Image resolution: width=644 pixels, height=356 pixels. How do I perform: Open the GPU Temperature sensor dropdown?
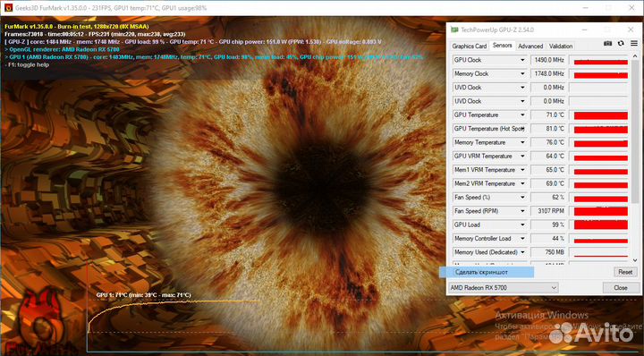coord(522,115)
